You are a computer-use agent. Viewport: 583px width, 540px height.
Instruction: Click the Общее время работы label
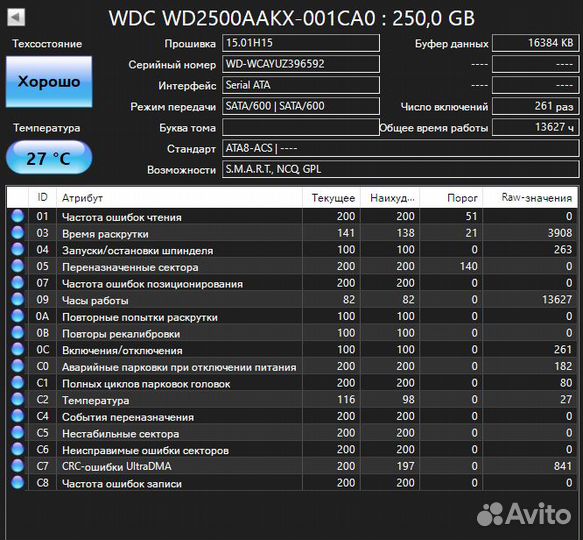[x=434, y=128]
